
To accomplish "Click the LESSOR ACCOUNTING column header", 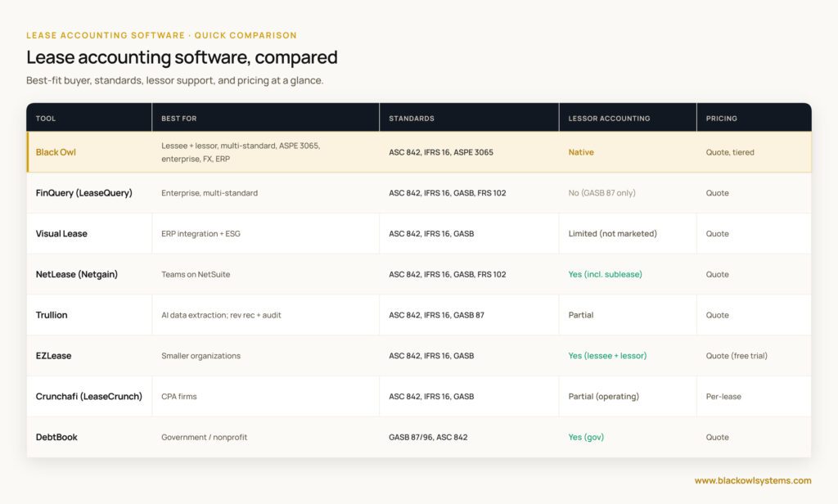I will coord(609,119).
